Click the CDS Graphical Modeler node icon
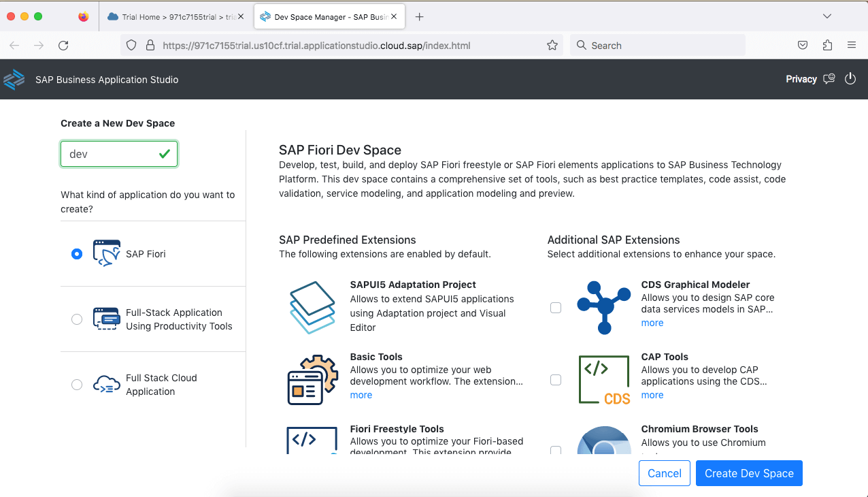This screenshot has width=868, height=497. coord(604,307)
